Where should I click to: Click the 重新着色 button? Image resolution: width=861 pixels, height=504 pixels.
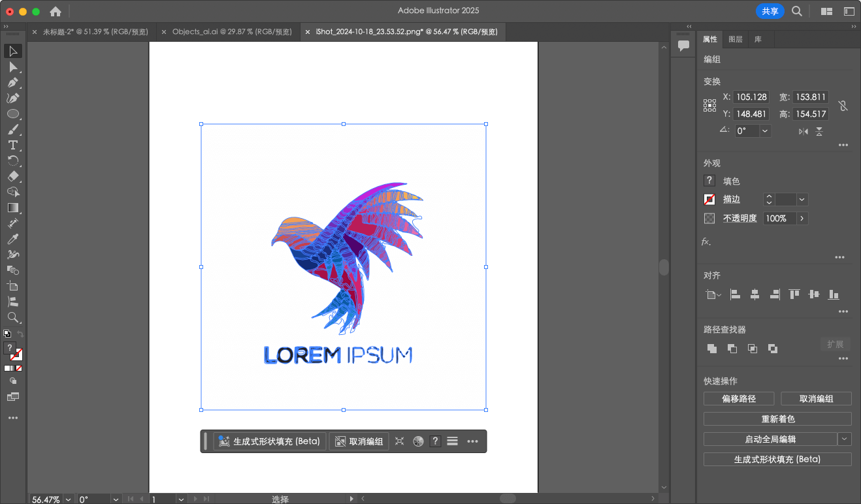pos(777,417)
